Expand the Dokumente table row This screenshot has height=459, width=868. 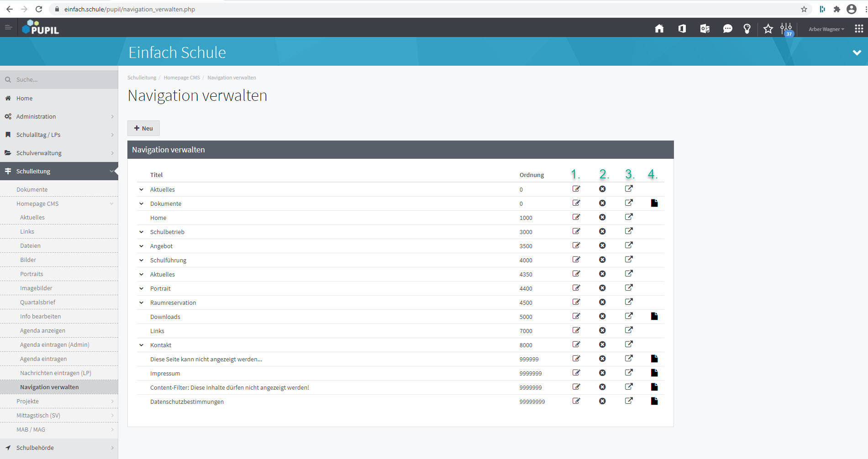tap(142, 203)
